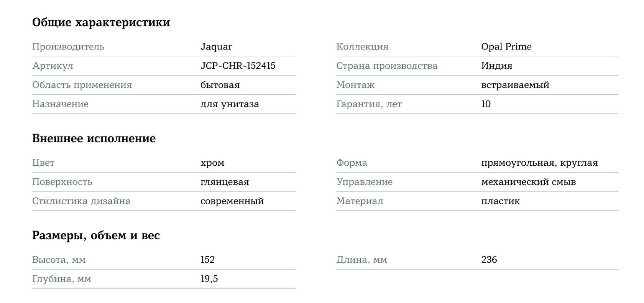Screen dimensions: 644x303
Task: Click the "Внешнее исполнение" section heading
Action: tap(94, 138)
